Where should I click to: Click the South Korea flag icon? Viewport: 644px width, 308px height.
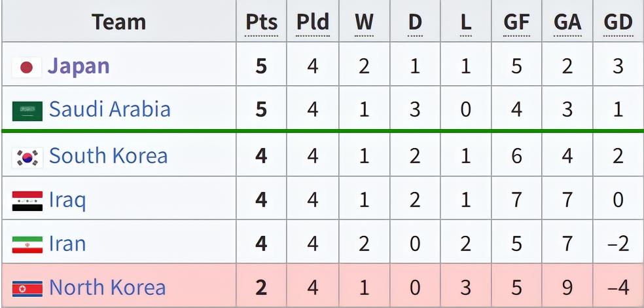(x=27, y=156)
